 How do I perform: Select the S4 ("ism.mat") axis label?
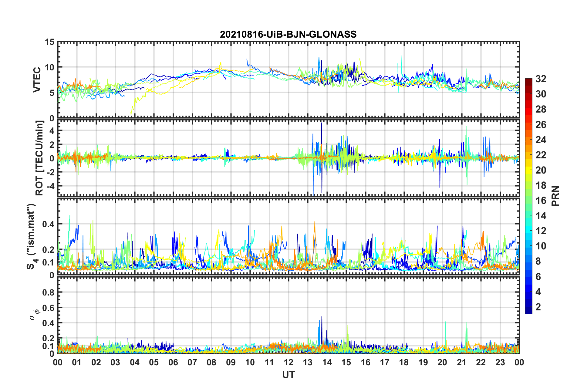coord(32,236)
